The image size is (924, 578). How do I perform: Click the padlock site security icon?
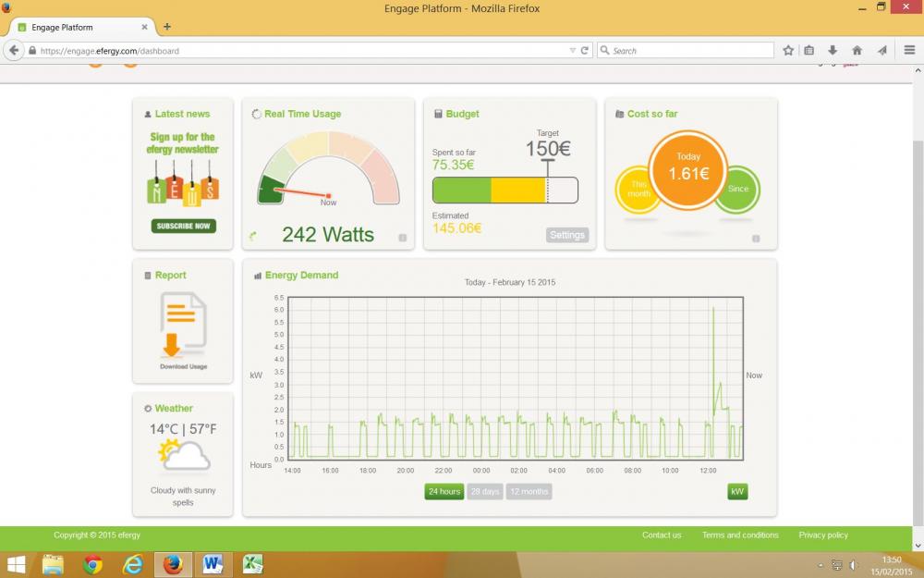[x=32, y=51]
